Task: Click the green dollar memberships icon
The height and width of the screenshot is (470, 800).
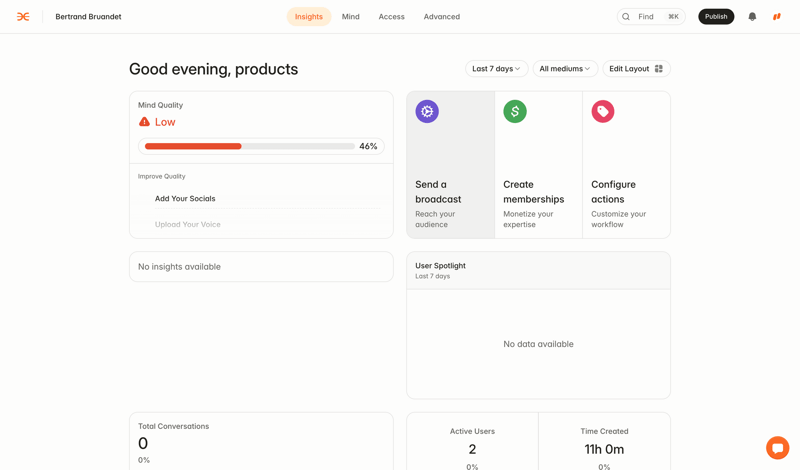Action: click(515, 112)
